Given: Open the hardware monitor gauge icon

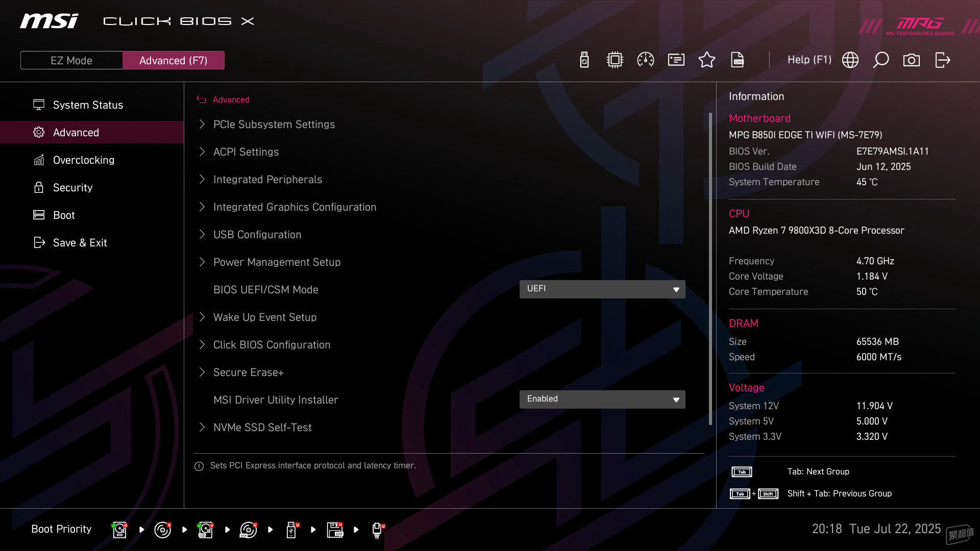Looking at the screenshot, I should [x=646, y=60].
